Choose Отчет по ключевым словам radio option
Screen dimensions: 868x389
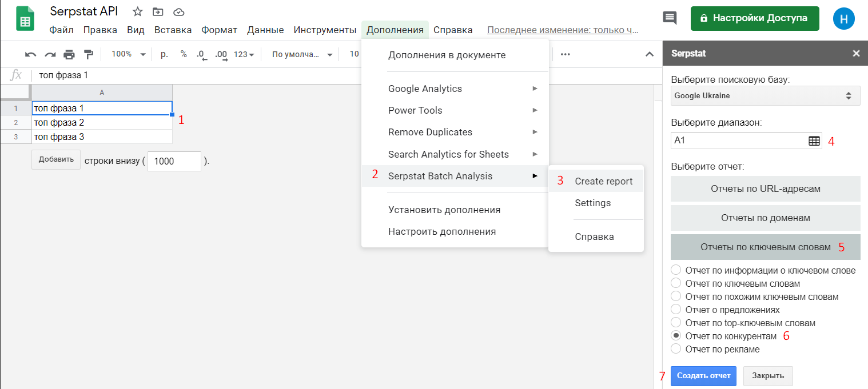(x=676, y=283)
